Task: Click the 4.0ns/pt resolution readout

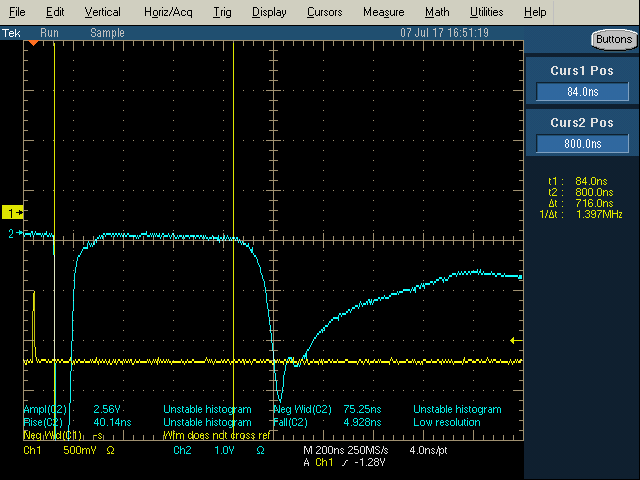Action: [428, 451]
